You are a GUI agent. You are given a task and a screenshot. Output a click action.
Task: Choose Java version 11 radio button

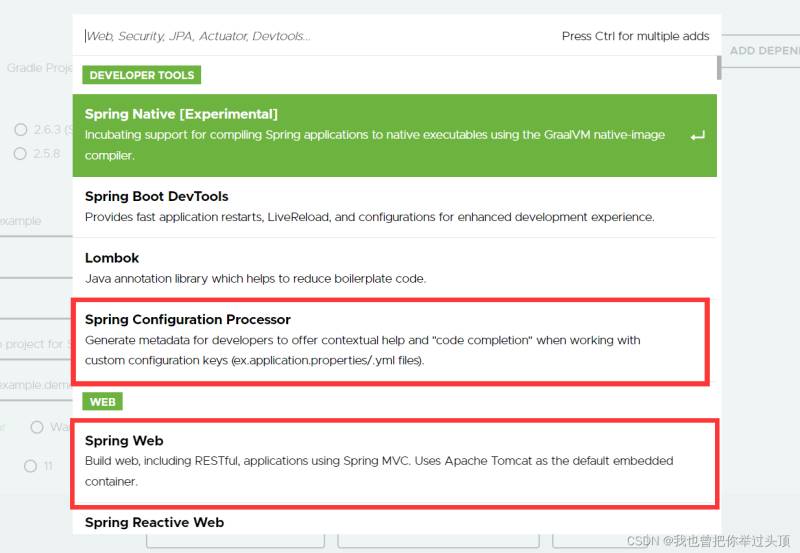[31, 466]
